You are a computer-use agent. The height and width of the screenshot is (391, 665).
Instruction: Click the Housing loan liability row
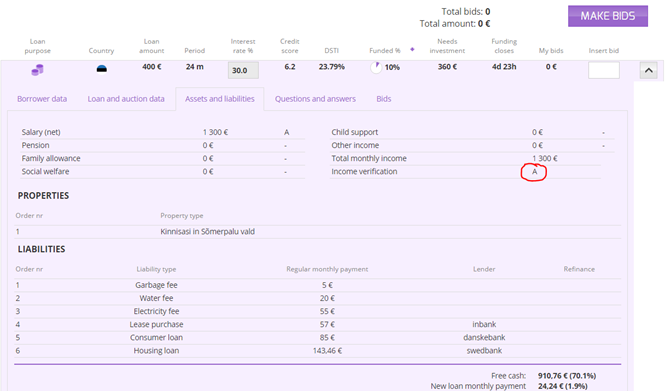318,351
